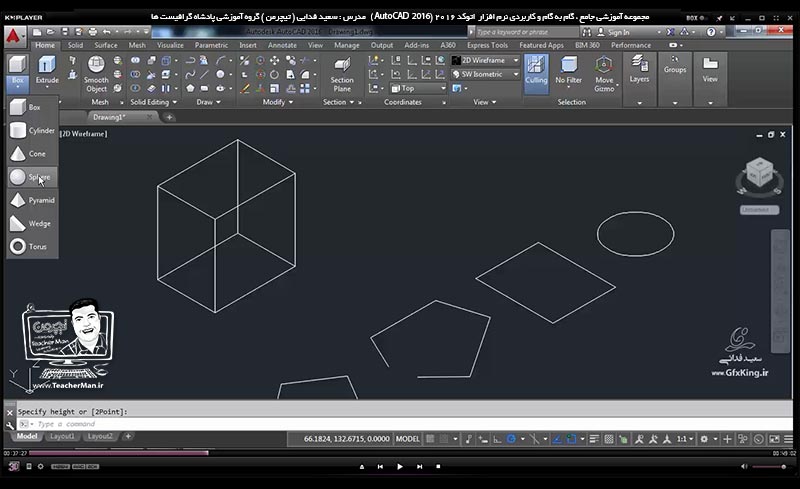Open the Top UCS dropdown
The width and height of the screenshot is (800, 489).
tap(418, 88)
